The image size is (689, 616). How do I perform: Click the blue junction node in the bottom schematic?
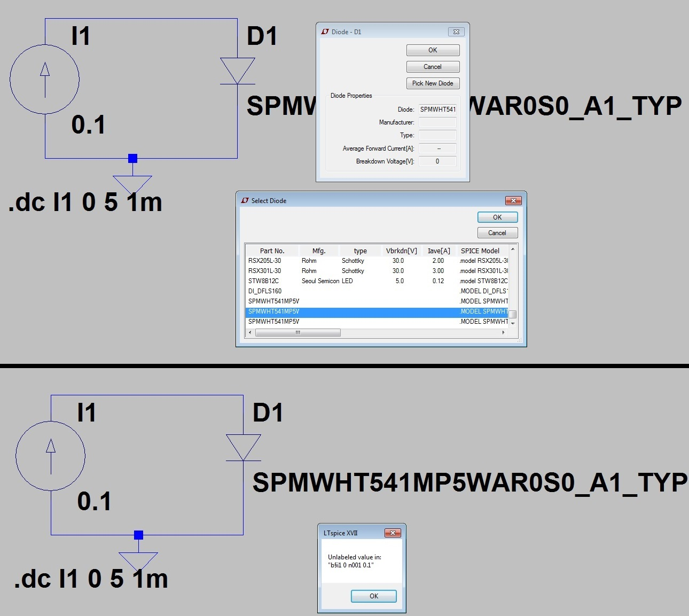[x=138, y=535]
